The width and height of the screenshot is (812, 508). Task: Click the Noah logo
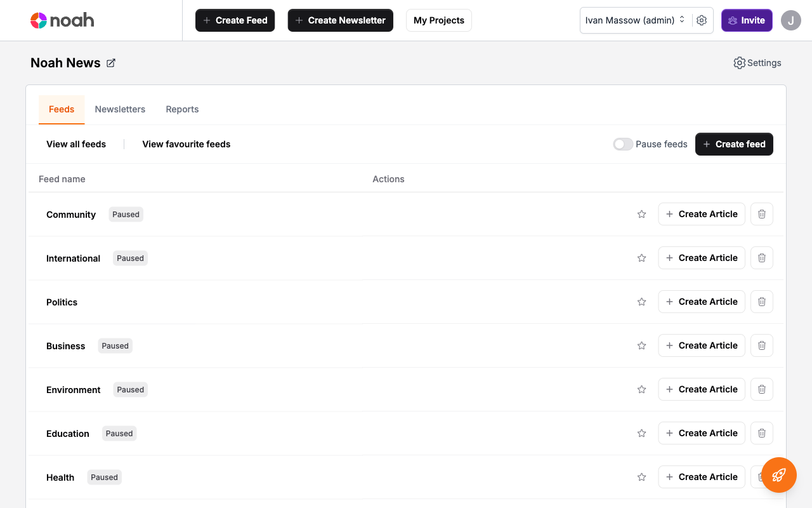pos(62,20)
